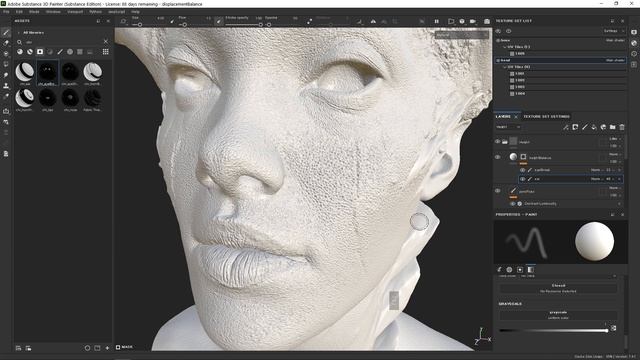Click the alpha circle icon in Properties
The image size is (640, 360).
509,269
